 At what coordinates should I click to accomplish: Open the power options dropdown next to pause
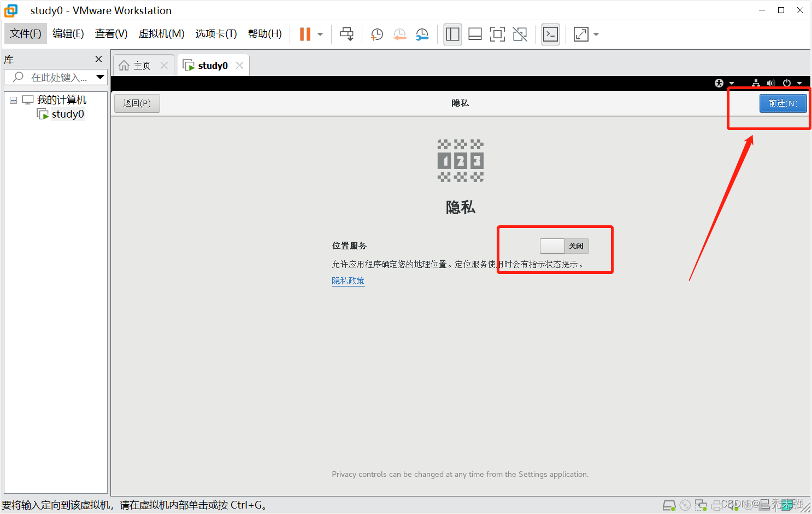320,34
